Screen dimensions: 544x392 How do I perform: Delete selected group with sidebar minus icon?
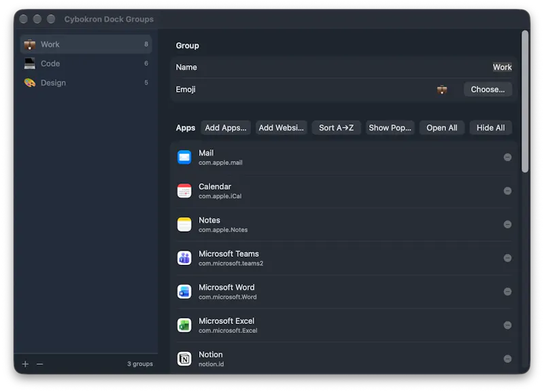[x=40, y=364]
